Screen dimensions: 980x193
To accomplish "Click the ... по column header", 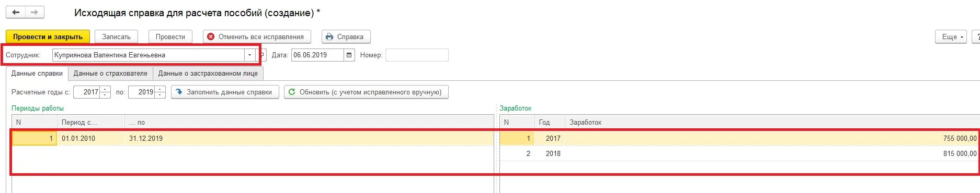I will pyautogui.click(x=309, y=122).
